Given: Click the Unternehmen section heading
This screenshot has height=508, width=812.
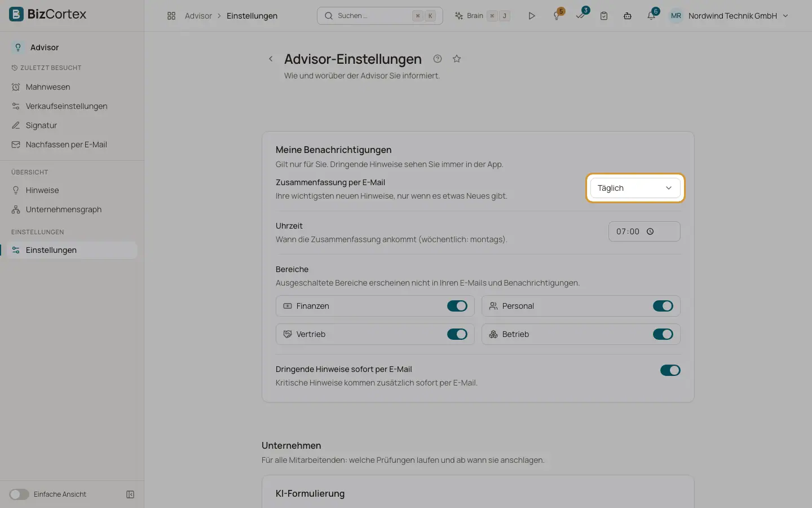Looking at the screenshot, I should [x=291, y=445].
